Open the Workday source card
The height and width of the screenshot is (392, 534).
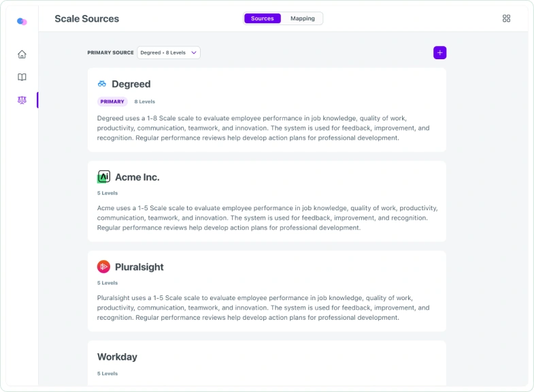[x=267, y=363]
